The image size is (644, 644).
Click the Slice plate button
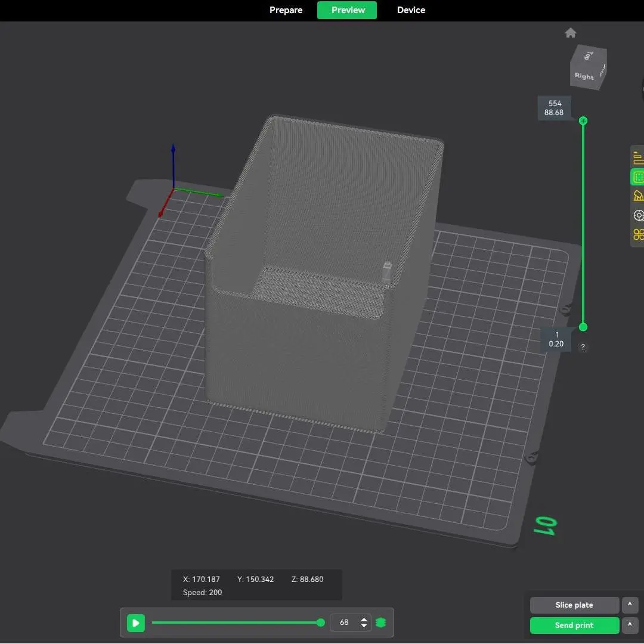point(574,605)
